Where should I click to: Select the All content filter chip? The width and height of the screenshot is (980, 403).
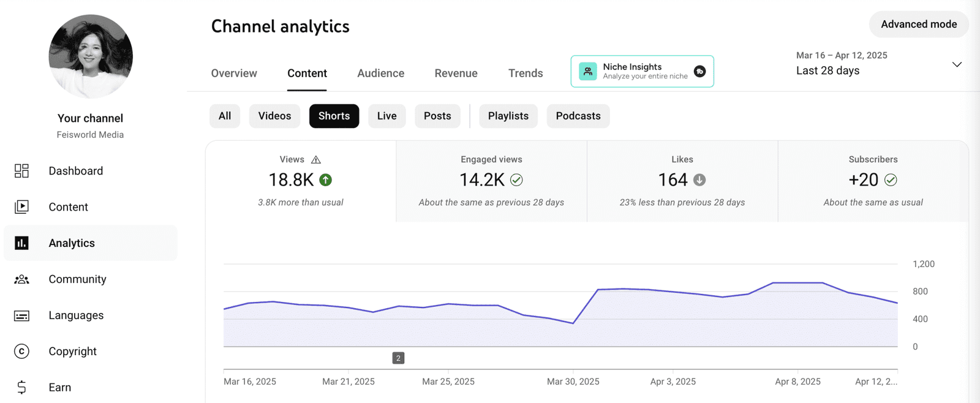pyautogui.click(x=225, y=116)
